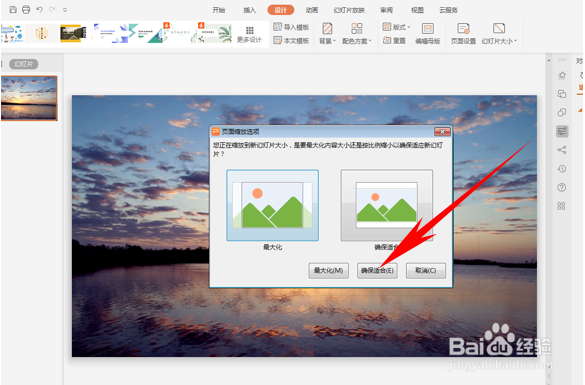Open the 版式 layout dropdown

396,27
